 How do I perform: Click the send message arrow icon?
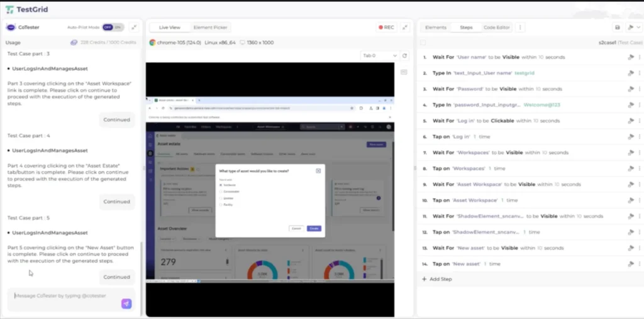126,304
